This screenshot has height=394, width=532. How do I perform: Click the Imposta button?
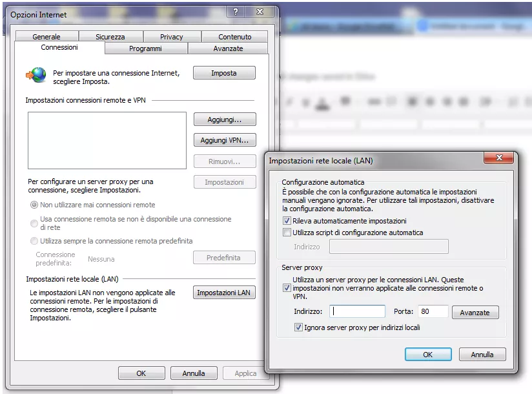coord(223,72)
